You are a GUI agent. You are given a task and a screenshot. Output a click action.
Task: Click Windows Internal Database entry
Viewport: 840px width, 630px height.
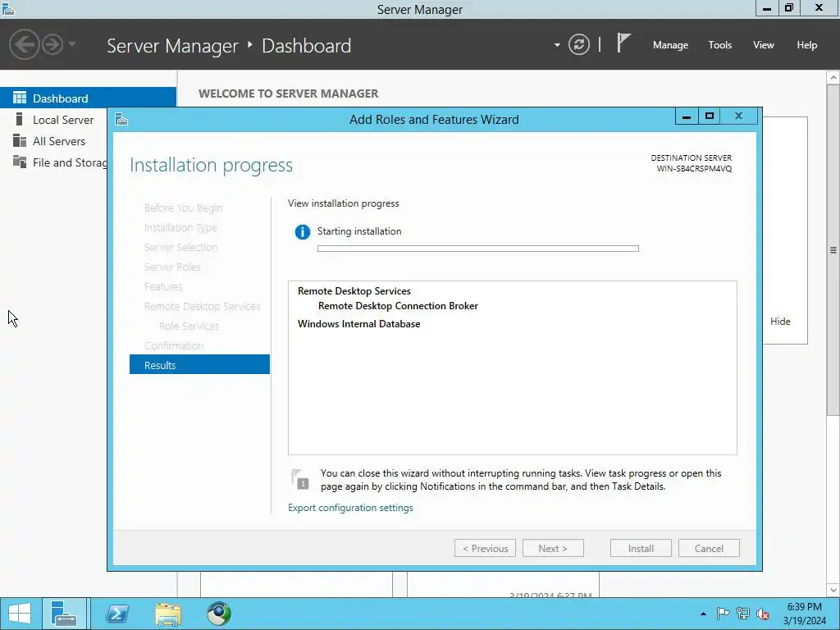358,323
